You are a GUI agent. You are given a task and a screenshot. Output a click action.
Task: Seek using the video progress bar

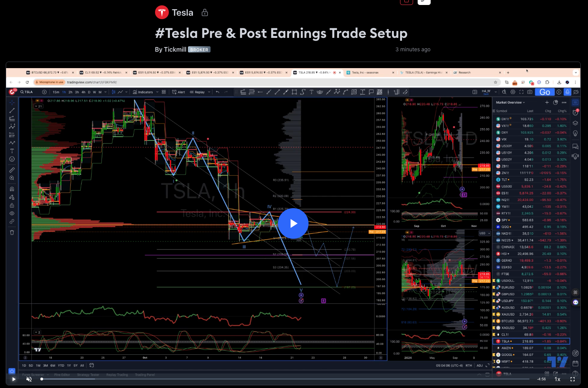[x=285, y=379]
